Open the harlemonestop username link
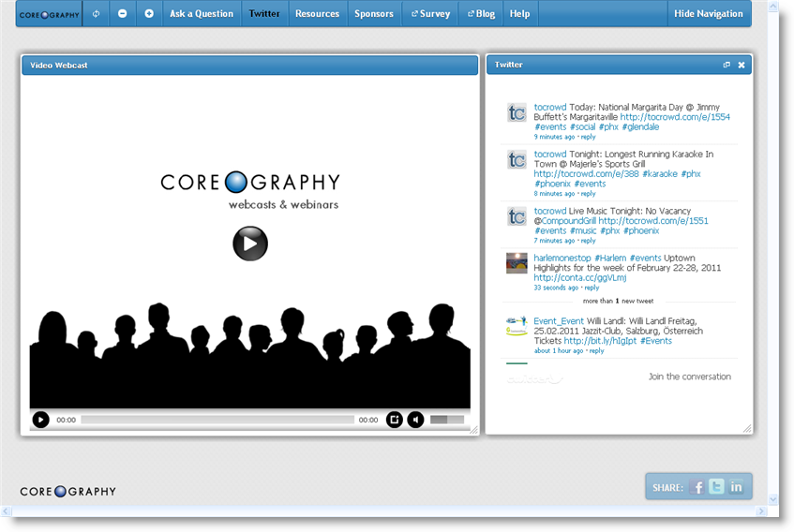794x532 pixels. [x=562, y=258]
